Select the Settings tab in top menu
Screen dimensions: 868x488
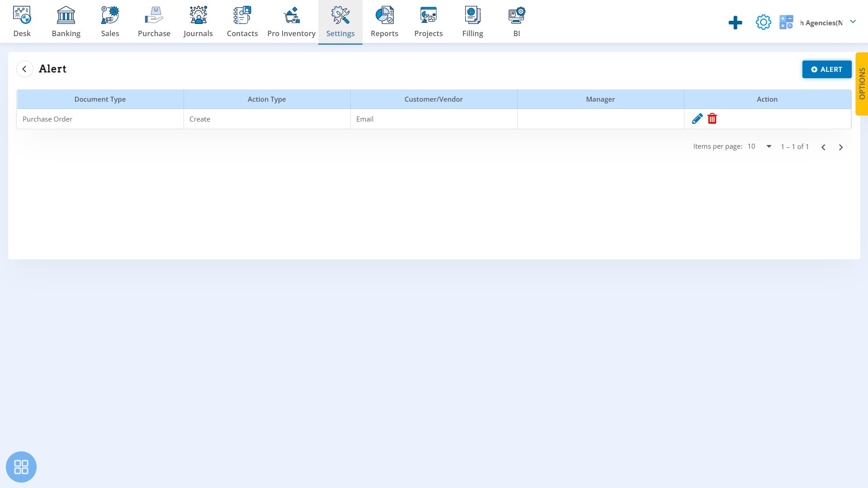tap(340, 21)
